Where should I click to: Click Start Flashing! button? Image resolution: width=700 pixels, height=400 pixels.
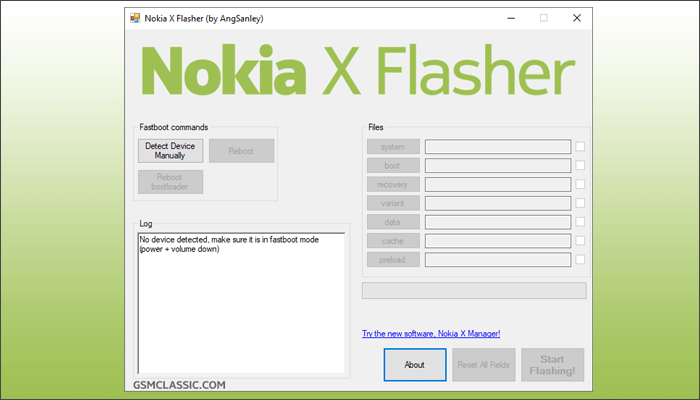coord(552,365)
